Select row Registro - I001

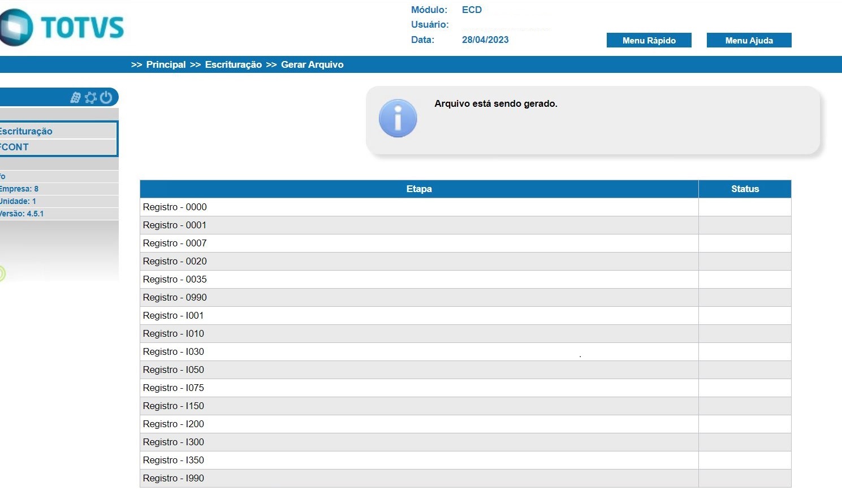tap(465, 315)
